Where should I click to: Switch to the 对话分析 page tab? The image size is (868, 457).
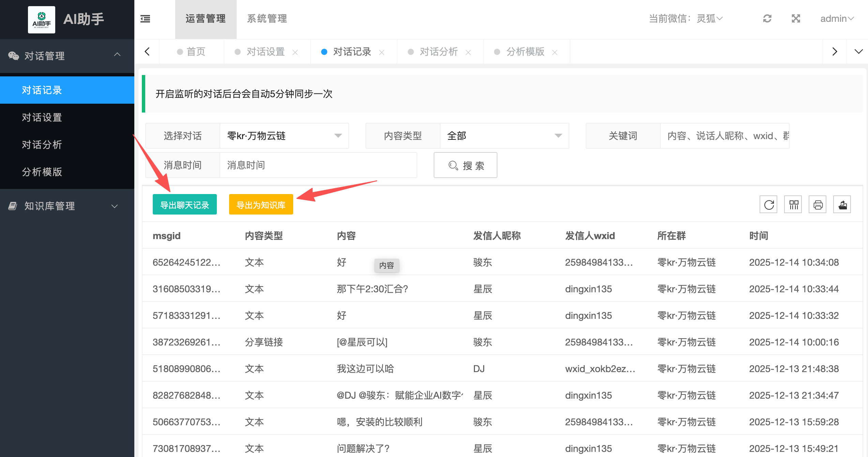click(438, 52)
